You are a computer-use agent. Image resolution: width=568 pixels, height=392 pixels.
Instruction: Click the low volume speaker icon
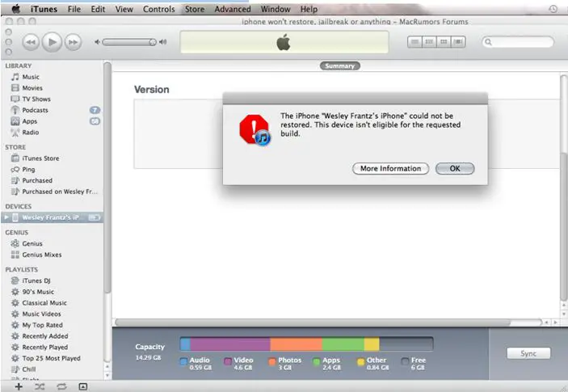(97, 42)
